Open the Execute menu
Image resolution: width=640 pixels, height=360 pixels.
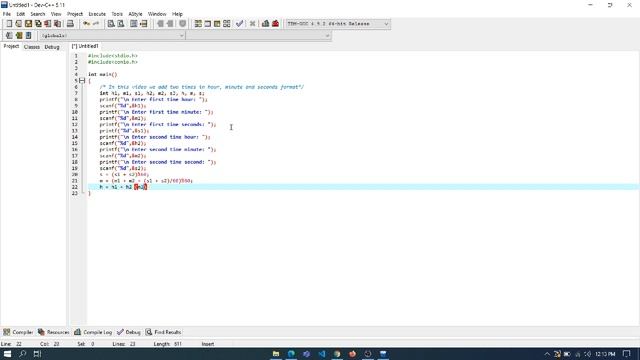pyautogui.click(x=97, y=14)
